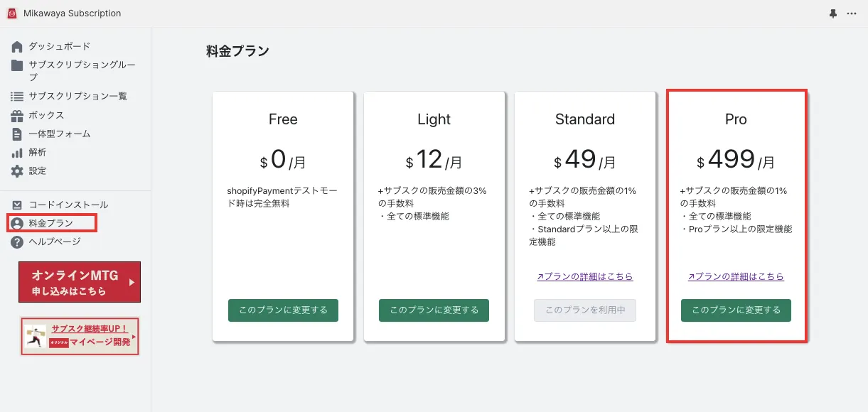Switch to the Free plan

click(283, 310)
